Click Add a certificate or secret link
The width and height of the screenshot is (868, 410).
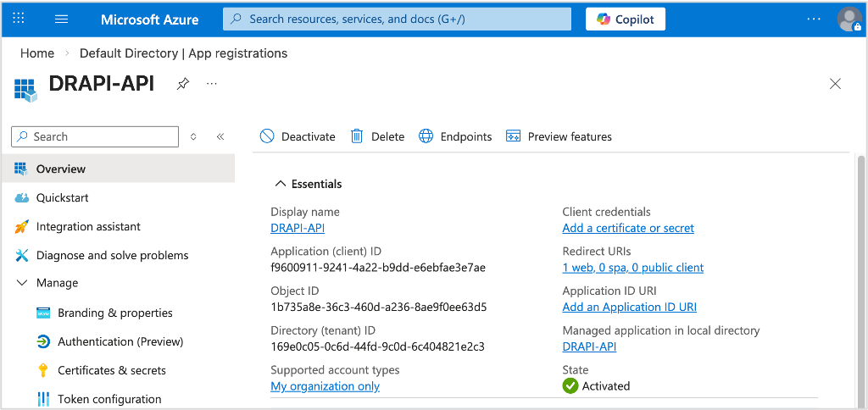pos(627,228)
